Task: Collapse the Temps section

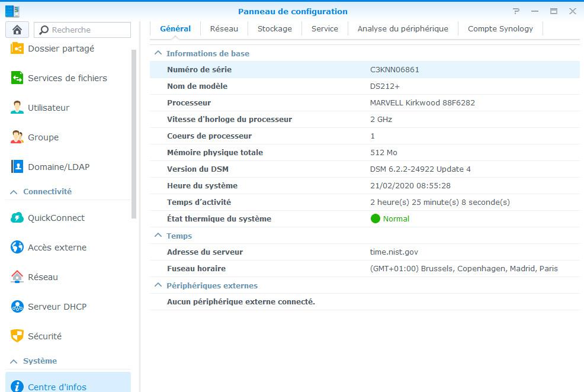Action: coord(158,236)
